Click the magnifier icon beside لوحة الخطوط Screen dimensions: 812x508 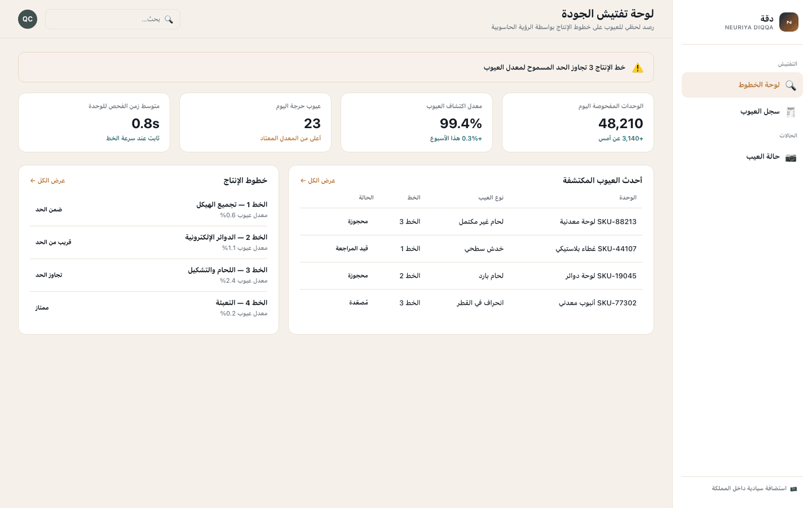(x=791, y=85)
